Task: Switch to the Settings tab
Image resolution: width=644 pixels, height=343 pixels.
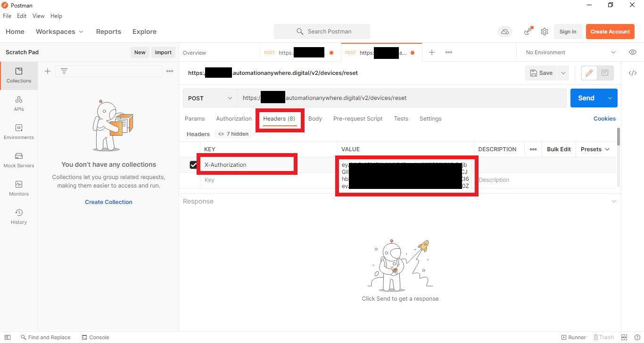Action: pyautogui.click(x=430, y=119)
